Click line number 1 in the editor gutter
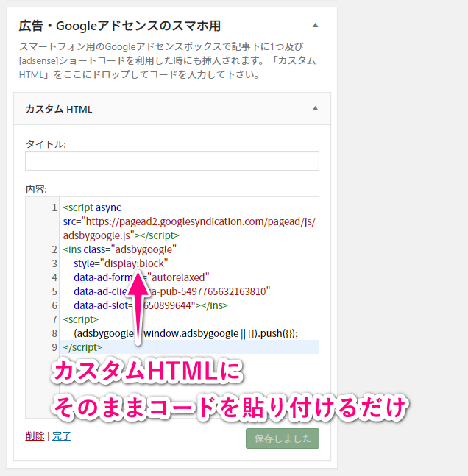Viewport: 468px width, 476px height. pos(54,208)
